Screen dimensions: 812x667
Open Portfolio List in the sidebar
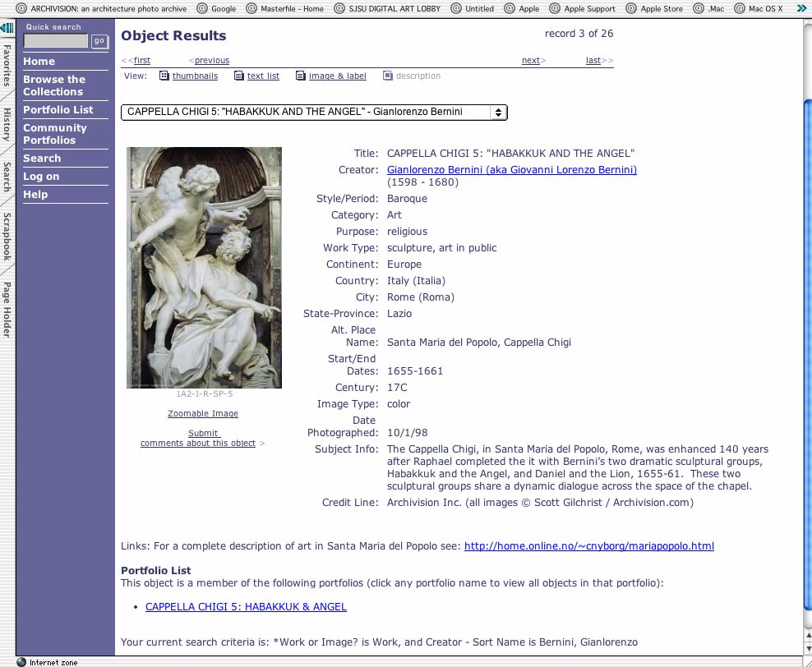click(58, 110)
